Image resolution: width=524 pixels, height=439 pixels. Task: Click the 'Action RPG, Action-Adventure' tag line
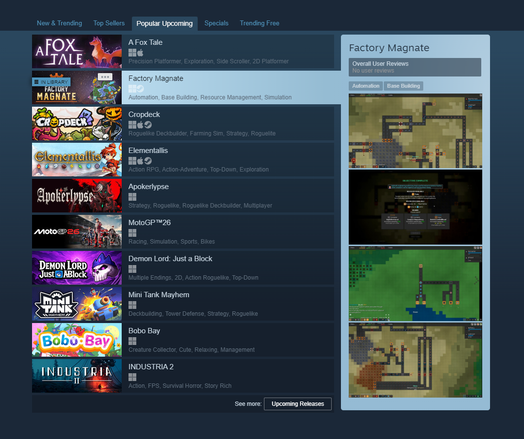199,170
